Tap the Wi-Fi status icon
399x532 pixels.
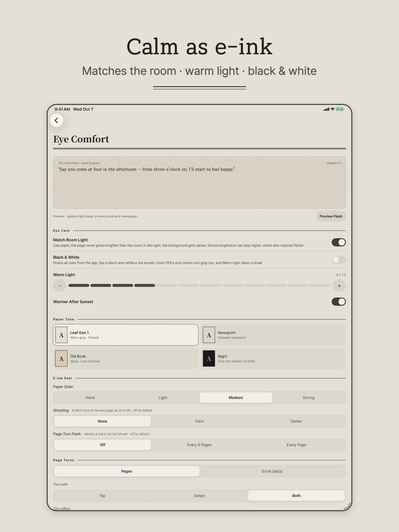(332, 109)
